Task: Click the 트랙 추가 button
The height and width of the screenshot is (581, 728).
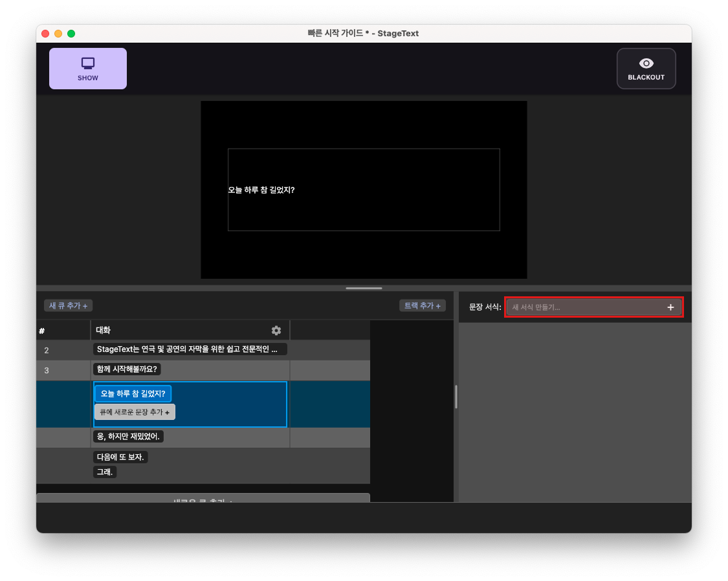Action: 423,305
